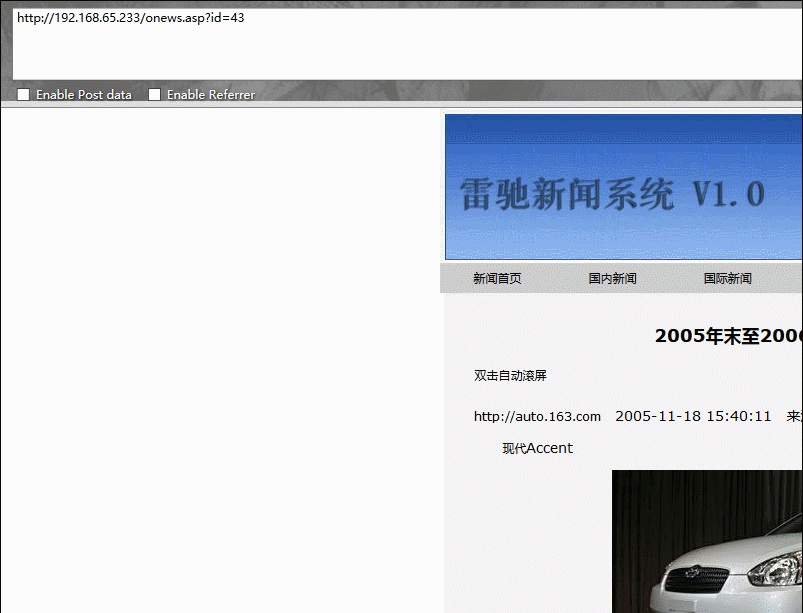Click the 来源 label after the timestamp
This screenshot has height=613, width=803.
794,416
